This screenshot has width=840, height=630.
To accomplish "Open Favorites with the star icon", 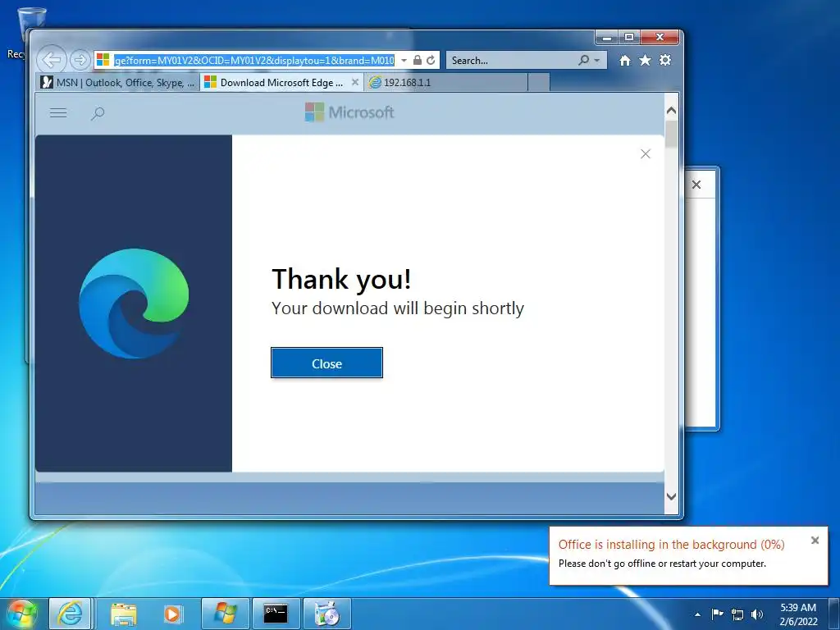I will (645, 61).
